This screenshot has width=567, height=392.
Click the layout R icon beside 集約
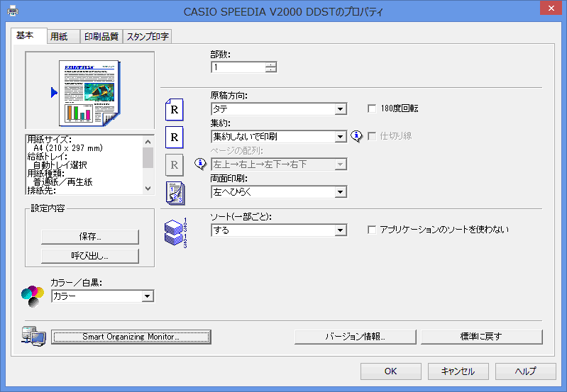point(175,138)
